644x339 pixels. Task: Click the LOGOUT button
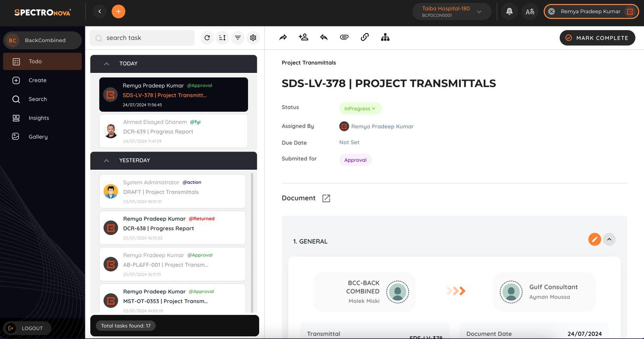coord(27,328)
